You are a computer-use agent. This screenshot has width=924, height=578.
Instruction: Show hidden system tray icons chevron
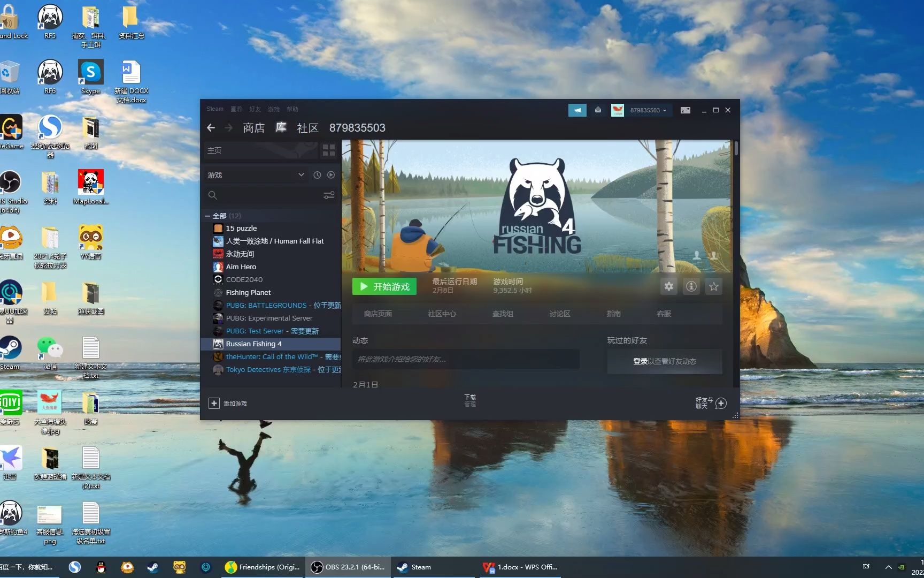coord(888,567)
